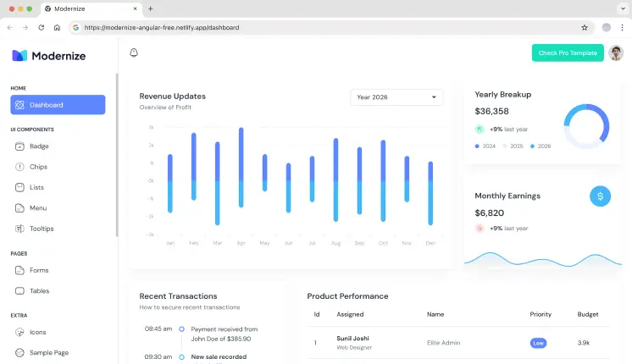Click the Assigned column header
632x364 pixels.
click(350, 314)
